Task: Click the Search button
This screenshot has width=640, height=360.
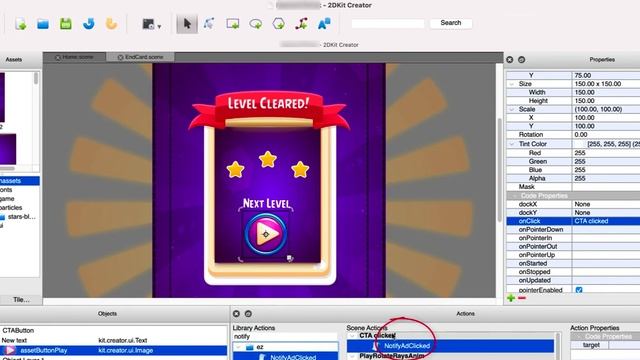Action: [x=451, y=23]
